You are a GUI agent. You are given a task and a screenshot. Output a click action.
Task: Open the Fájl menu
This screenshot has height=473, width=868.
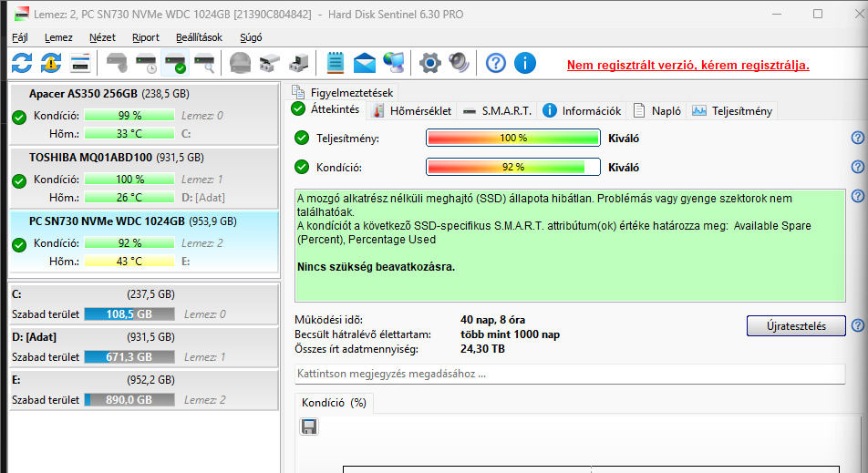click(20, 37)
